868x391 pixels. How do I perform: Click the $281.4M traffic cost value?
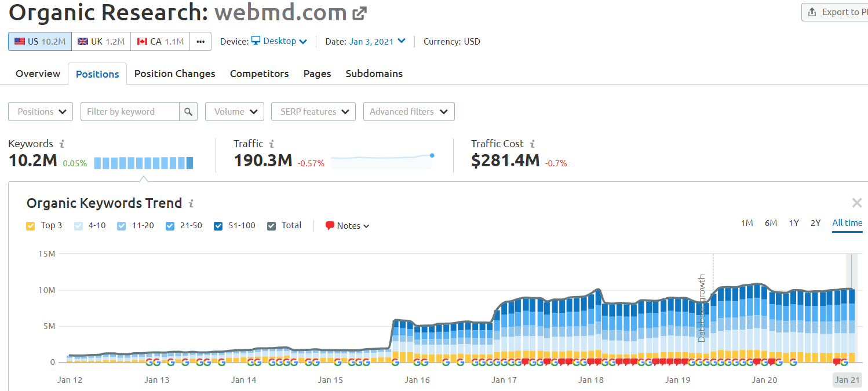coord(505,160)
